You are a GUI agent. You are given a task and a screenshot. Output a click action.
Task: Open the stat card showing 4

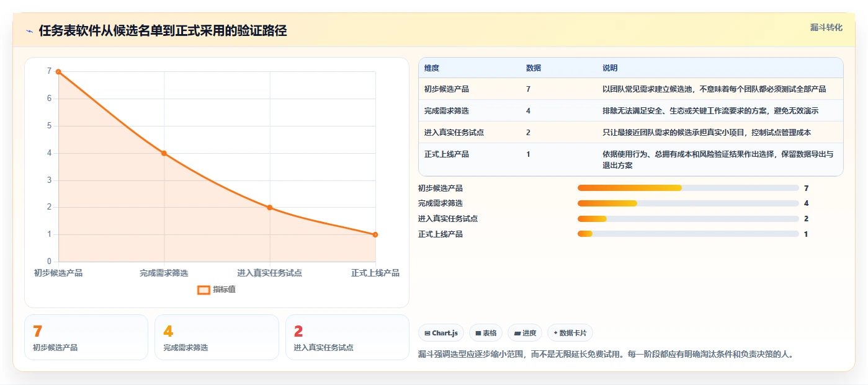tap(217, 337)
